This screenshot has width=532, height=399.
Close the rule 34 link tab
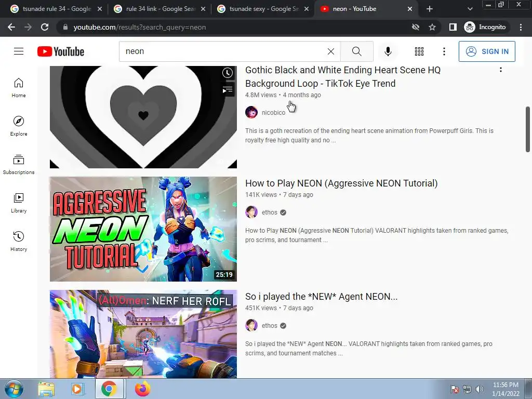pos(203,9)
